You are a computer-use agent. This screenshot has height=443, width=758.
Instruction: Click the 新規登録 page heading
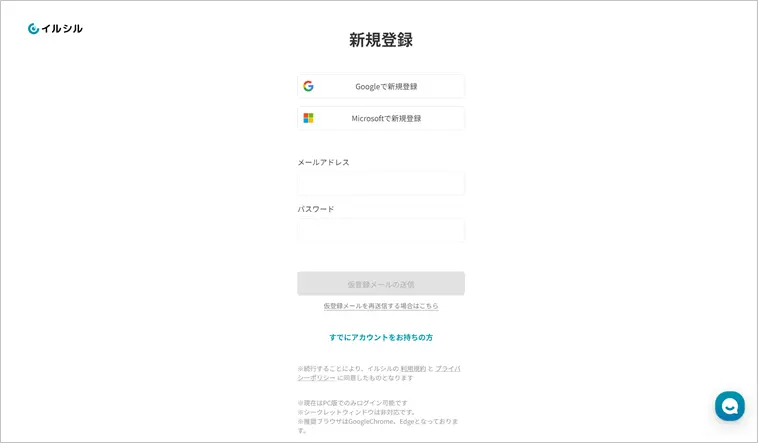[381, 40]
